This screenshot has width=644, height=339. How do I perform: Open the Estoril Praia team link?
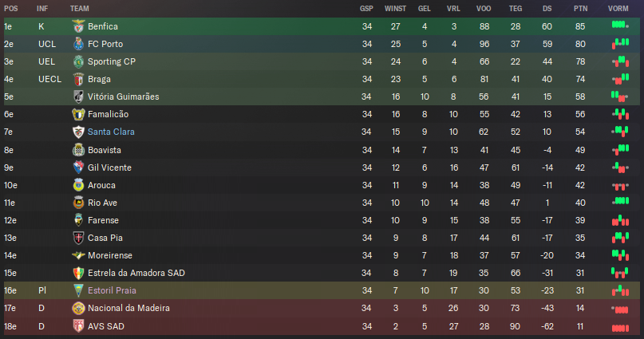click(112, 290)
